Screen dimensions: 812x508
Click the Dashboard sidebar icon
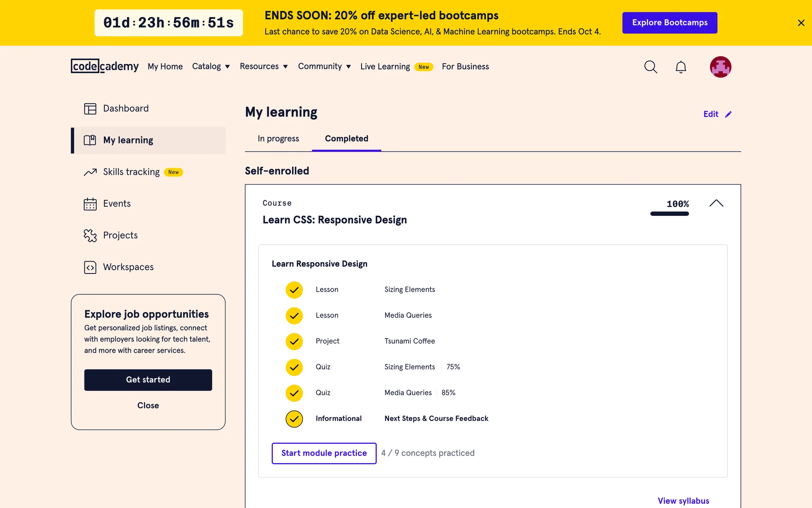[90, 109]
